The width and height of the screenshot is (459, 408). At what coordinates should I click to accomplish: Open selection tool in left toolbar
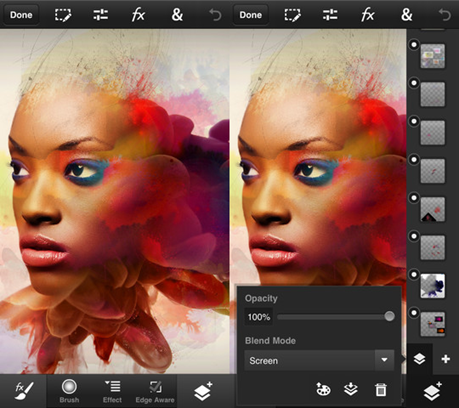pos(63,15)
